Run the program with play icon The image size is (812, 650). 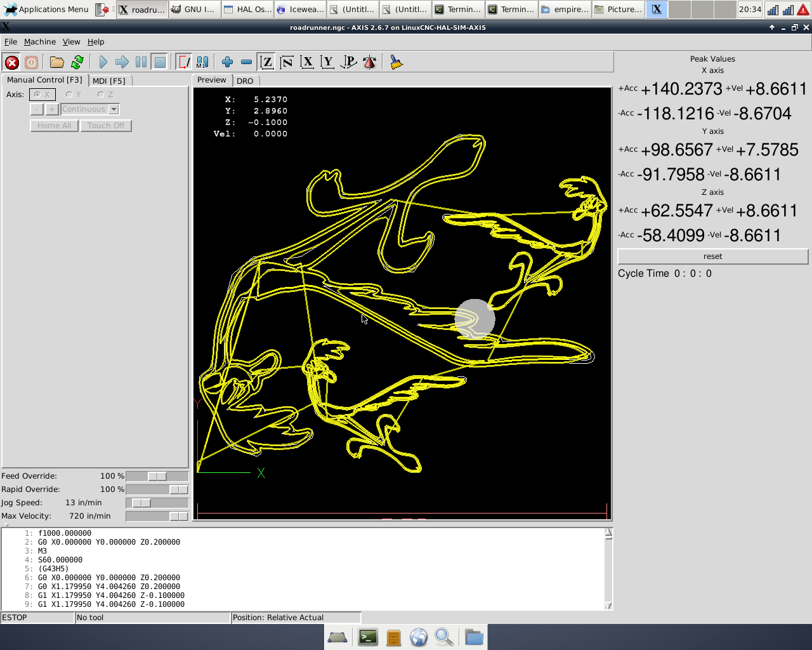click(103, 62)
